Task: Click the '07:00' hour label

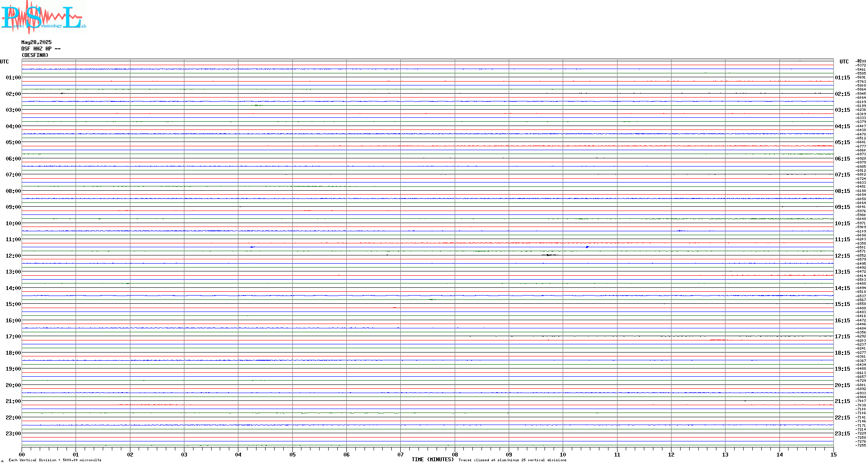Action: [13, 175]
